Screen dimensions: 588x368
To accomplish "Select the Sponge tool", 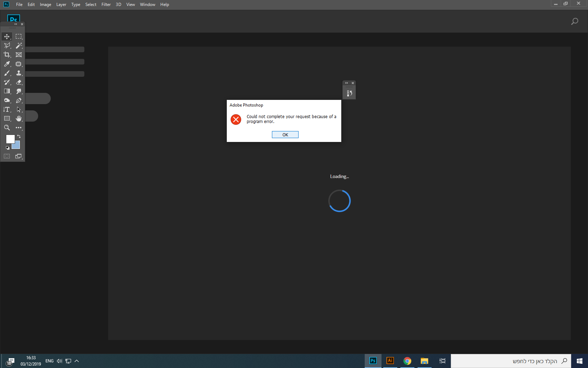I will (7, 100).
